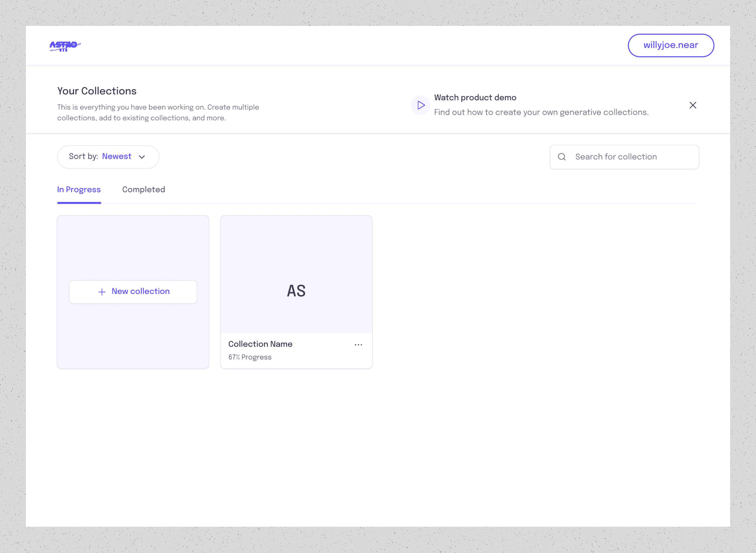The width and height of the screenshot is (756, 553).
Task: Open the AS collection thumbnail
Action: click(x=296, y=274)
